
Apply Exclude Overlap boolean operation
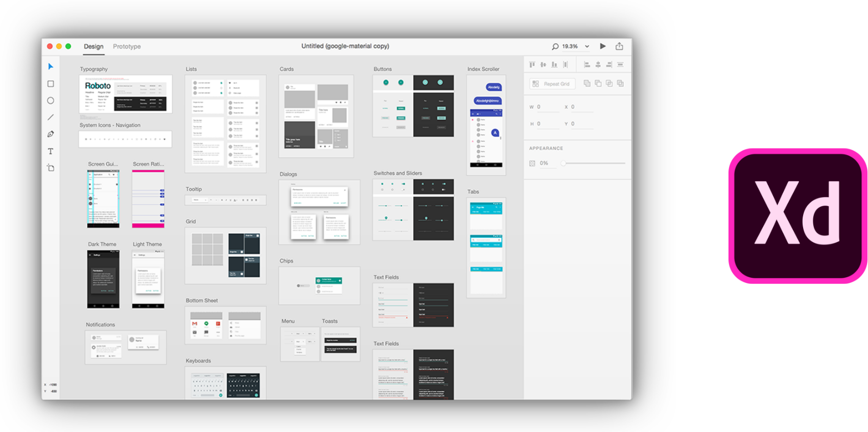pyautogui.click(x=620, y=83)
